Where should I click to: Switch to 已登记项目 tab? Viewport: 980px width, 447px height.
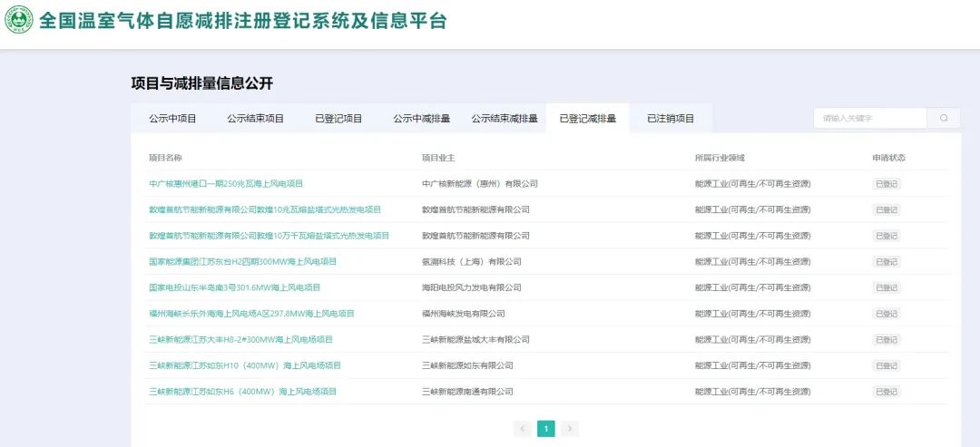pyautogui.click(x=338, y=119)
